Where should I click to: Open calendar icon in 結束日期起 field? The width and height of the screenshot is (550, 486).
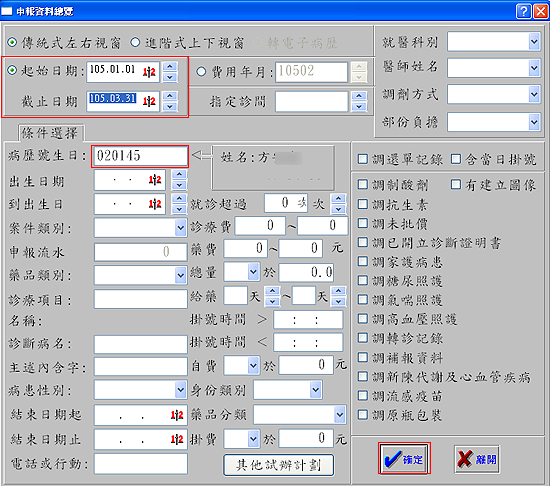tap(177, 415)
